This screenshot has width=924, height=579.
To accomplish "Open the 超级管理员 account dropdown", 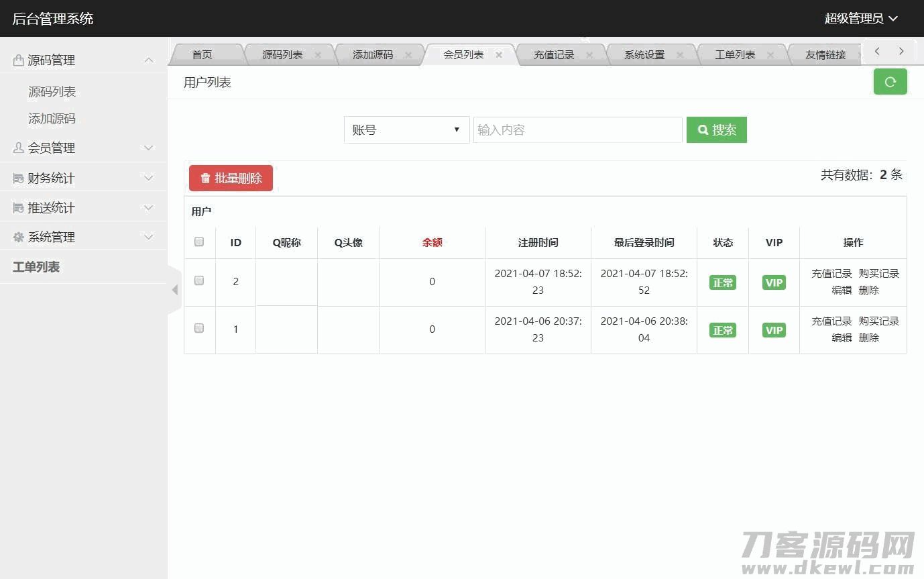I will pos(860,19).
